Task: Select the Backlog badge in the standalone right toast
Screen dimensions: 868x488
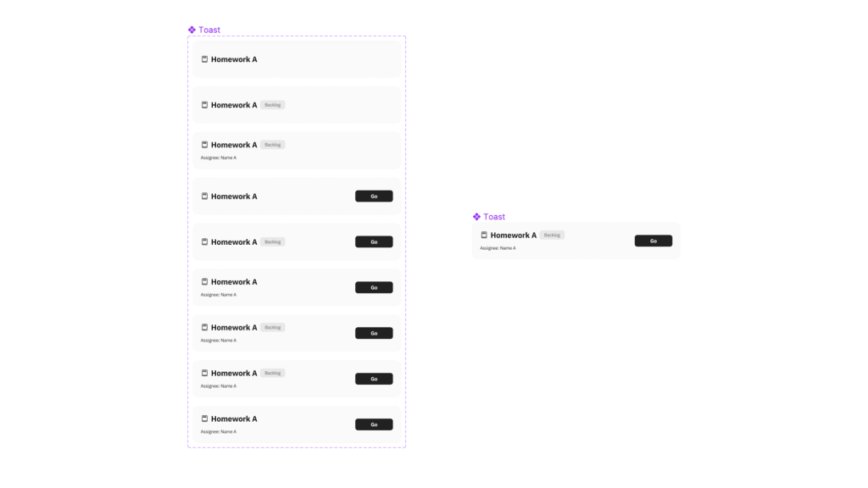Action: [552, 236]
